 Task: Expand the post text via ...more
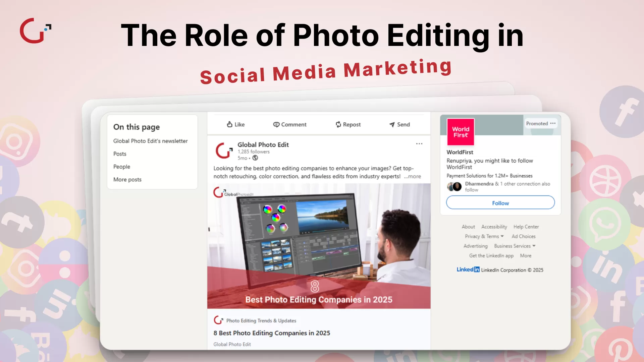coord(412,176)
